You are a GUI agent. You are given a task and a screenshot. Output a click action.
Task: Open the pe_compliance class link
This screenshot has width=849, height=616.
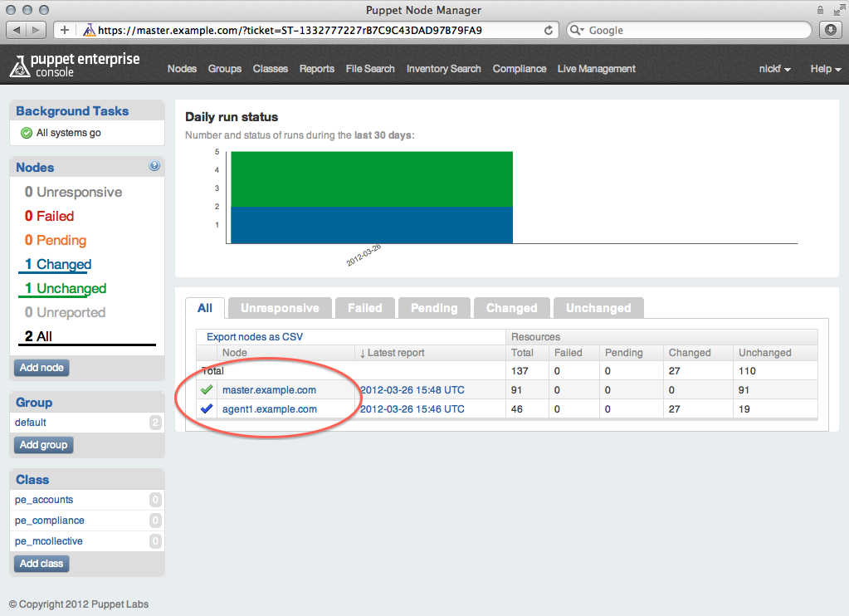(49, 520)
